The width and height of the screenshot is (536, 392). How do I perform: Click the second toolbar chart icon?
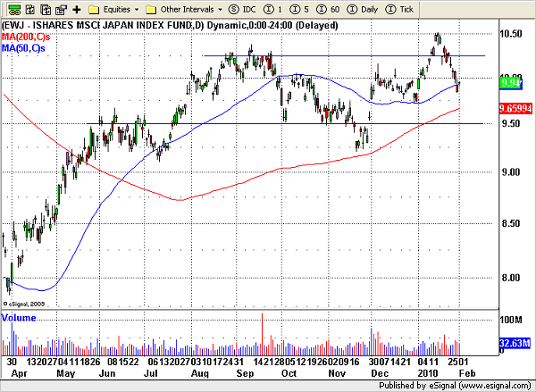[x=30, y=10]
